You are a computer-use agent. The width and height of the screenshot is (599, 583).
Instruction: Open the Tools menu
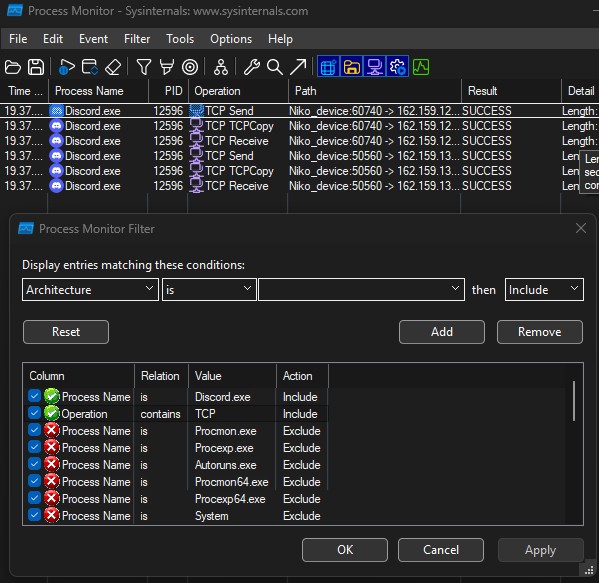[x=180, y=39]
